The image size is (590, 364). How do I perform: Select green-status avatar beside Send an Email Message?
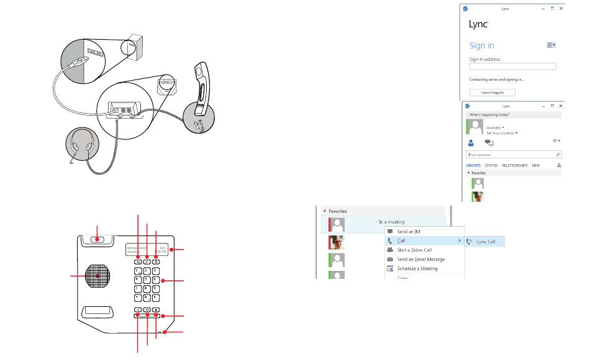pos(337,260)
